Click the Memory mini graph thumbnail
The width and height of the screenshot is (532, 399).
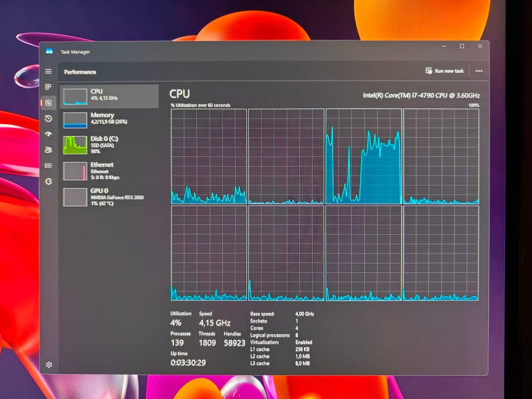coord(75,120)
